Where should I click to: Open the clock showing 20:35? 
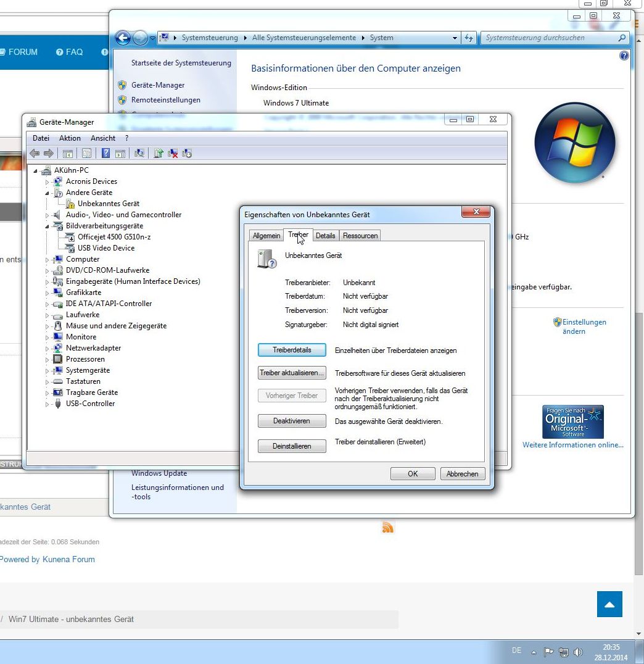click(x=611, y=652)
